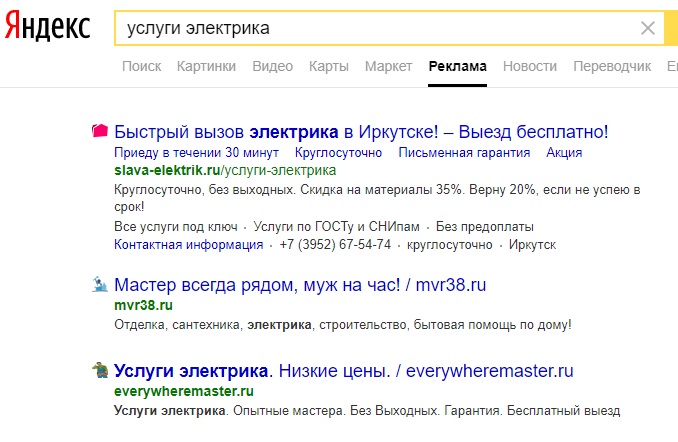The width and height of the screenshot is (678, 442).
Task: Visit slava-elektrik.ru green URL
Action: [x=225, y=170]
